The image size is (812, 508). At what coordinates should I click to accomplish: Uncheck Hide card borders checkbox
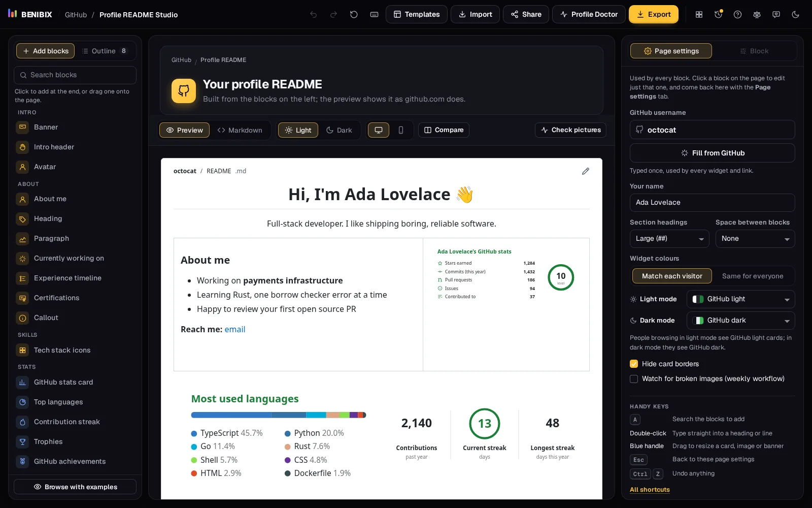click(x=634, y=364)
